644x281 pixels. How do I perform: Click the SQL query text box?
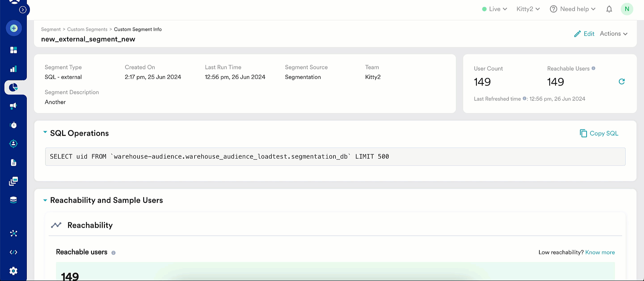click(335, 156)
